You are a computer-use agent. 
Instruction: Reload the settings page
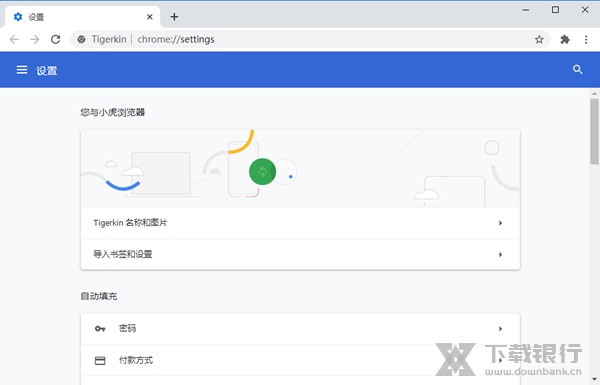coord(55,39)
